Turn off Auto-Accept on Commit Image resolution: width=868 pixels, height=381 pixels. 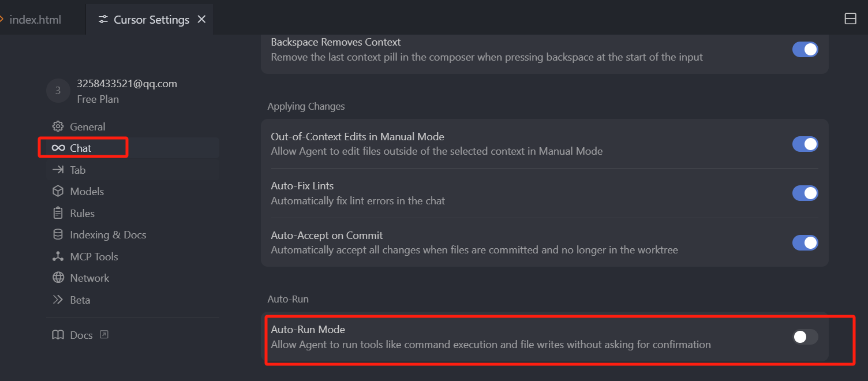[805, 242]
